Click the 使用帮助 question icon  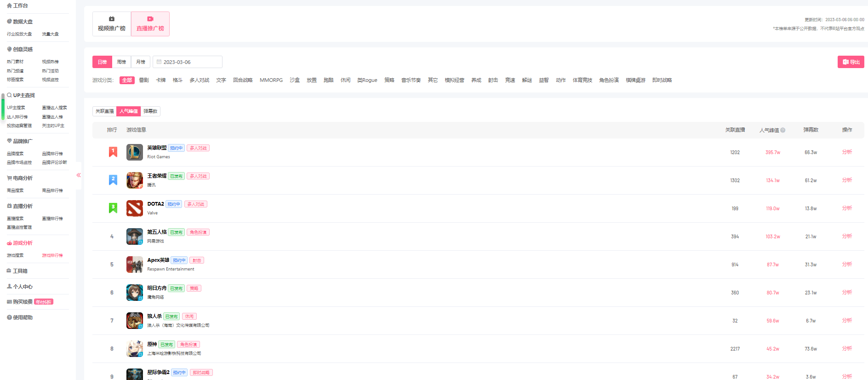pyautogui.click(x=9, y=317)
